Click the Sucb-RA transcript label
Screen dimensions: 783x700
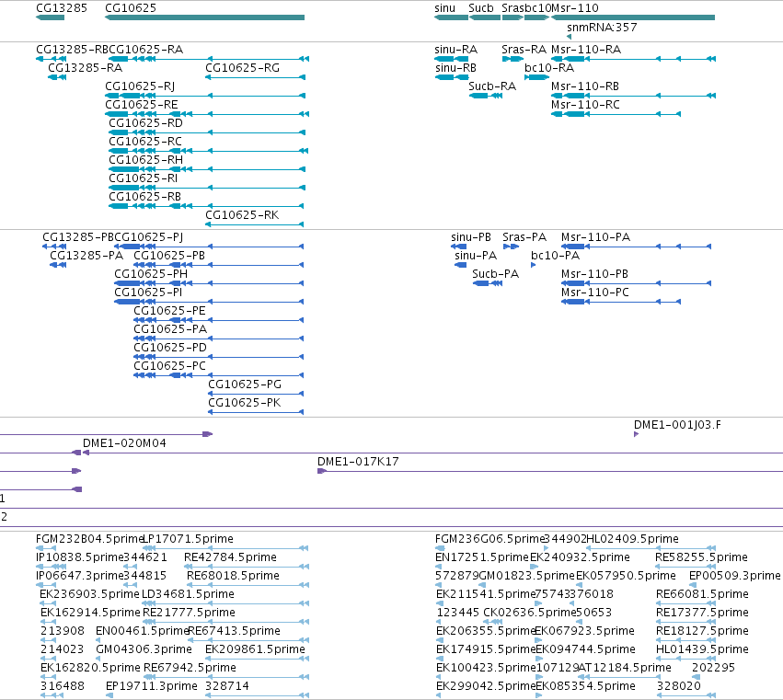click(492, 86)
